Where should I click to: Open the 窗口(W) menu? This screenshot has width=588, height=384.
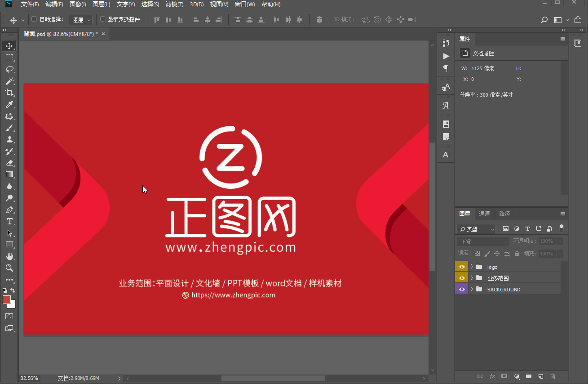pyautogui.click(x=245, y=4)
